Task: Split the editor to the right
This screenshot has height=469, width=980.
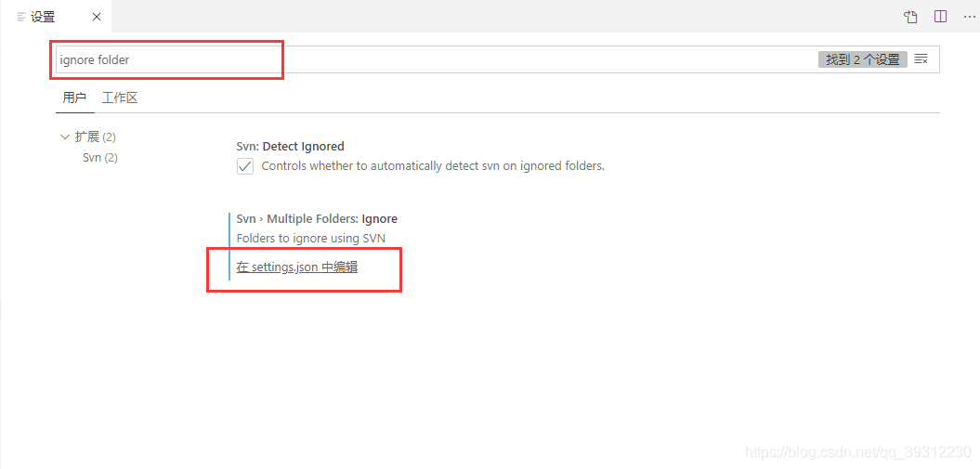Action: click(x=941, y=17)
